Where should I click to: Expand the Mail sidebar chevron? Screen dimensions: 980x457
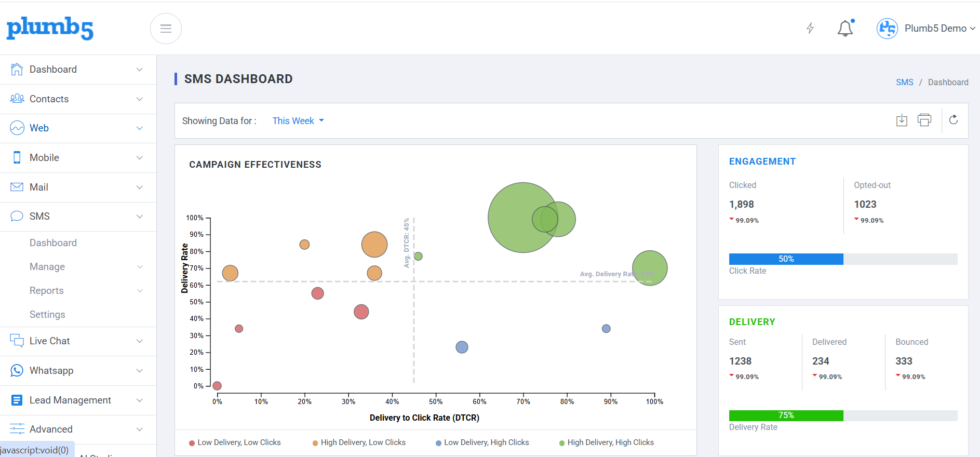(140, 187)
